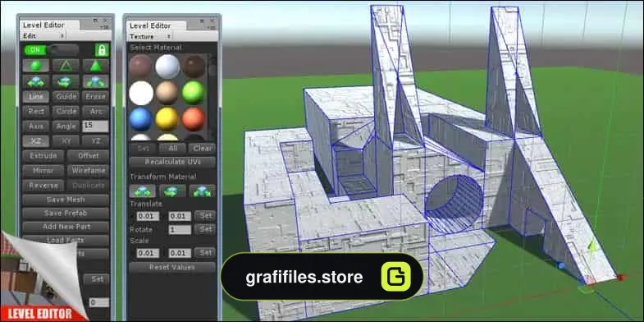Click green arrow handle of viewport gizmo
644x322 pixels.
(591, 246)
